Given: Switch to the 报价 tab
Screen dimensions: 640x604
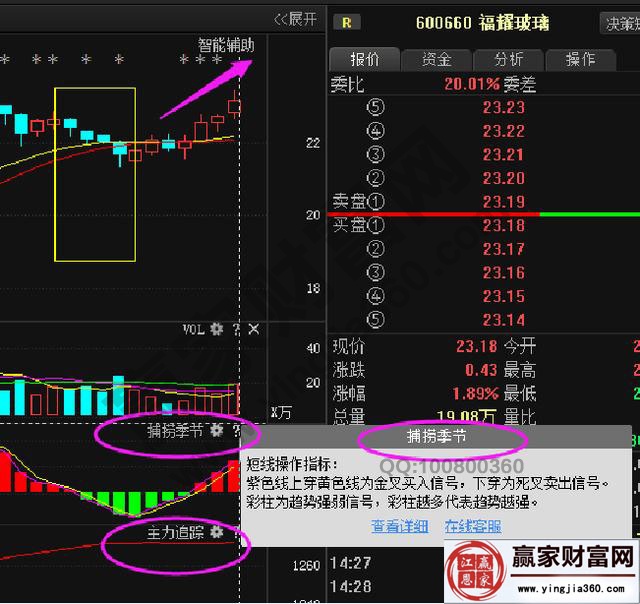Looking at the screenshot, I should pyautogui.click(x=364, y=60).
